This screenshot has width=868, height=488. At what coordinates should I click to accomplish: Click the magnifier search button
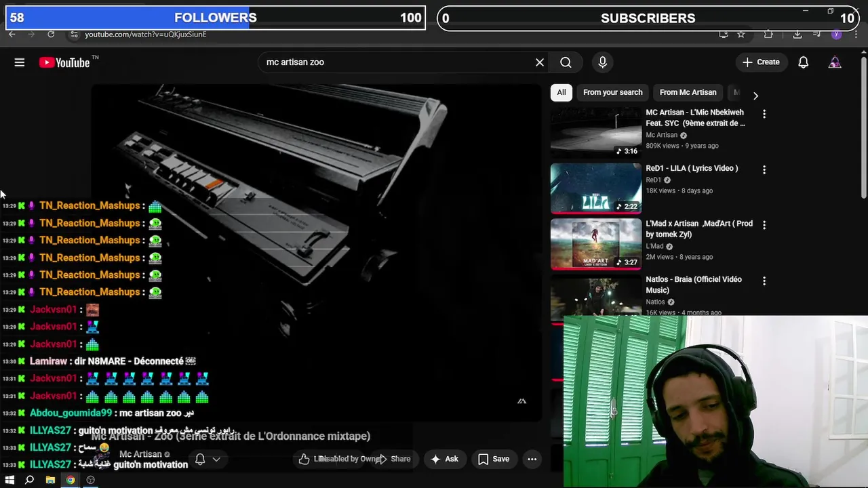click(566, 62)
